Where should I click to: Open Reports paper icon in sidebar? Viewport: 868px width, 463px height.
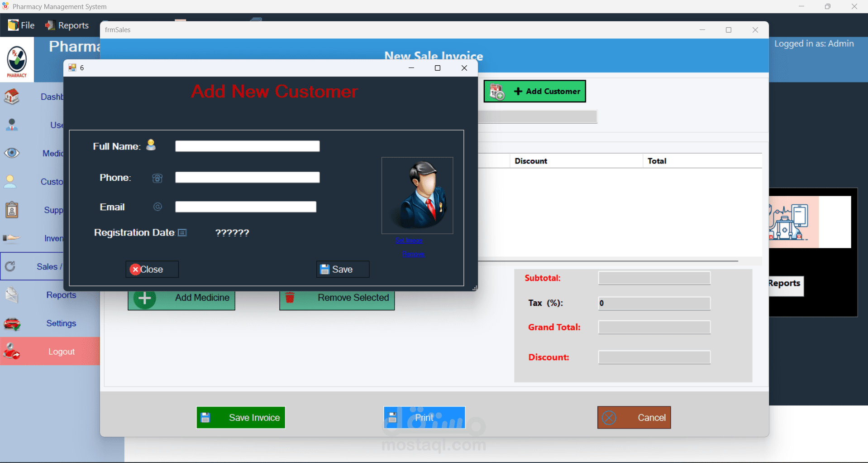[x=12, y=295]
